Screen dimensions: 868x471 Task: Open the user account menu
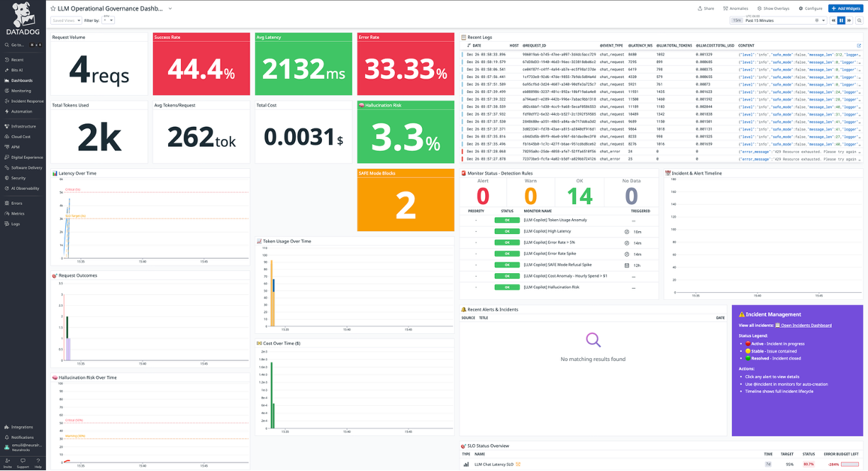coord(23,448)
